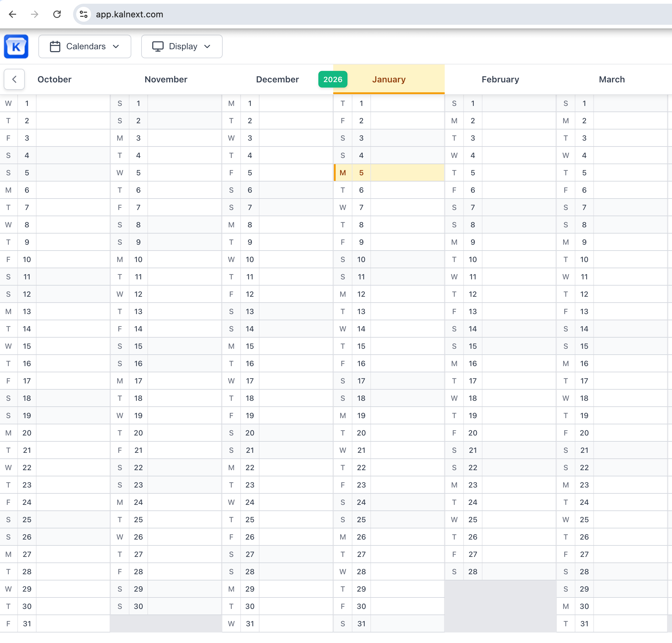Select January 31 day row
The image size is (672, 643).
pyautogui.click(x=389, y=623)
